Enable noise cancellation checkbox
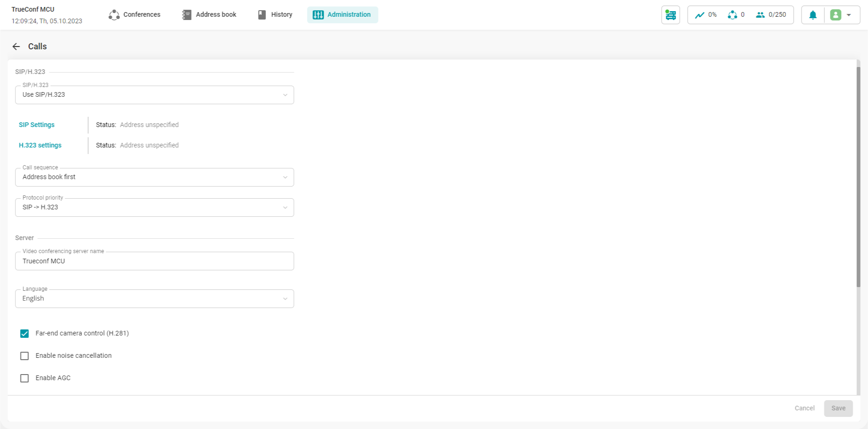The image size is (868, 429). click(25, 356)
